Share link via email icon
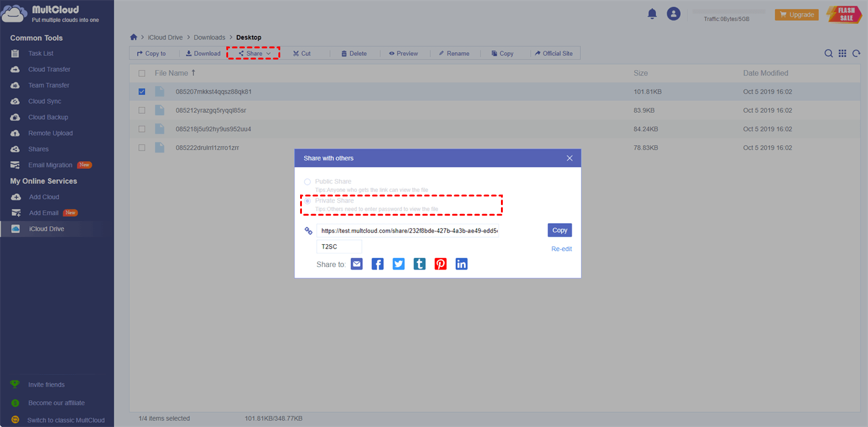 point(356,264)
